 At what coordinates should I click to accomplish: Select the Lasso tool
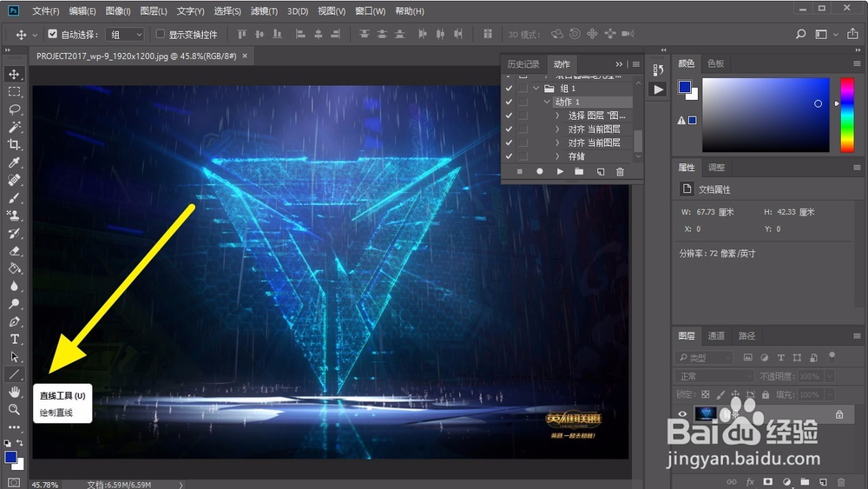15,109
